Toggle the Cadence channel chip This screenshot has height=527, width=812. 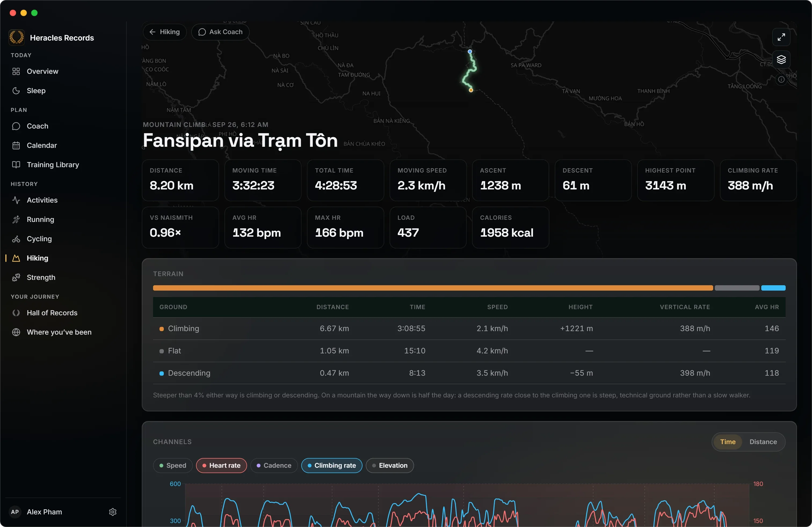point(274,466)
